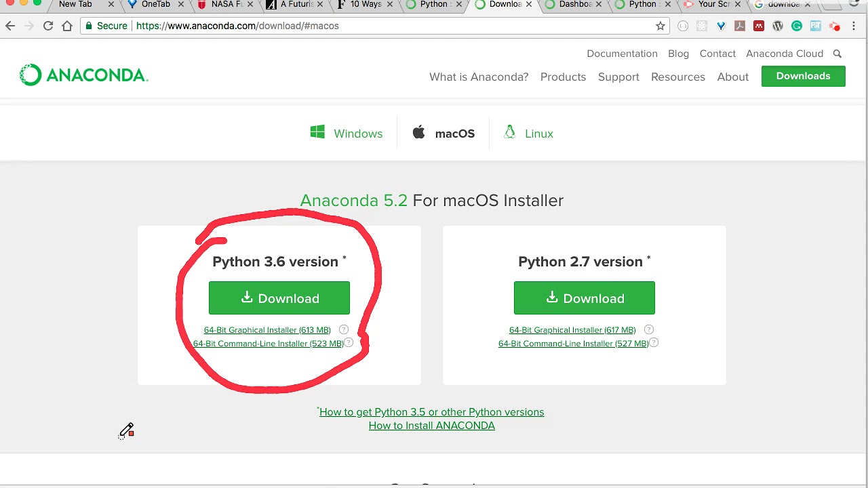
Task: Click the green Secure padlock indicator
Action: [106, 26]
